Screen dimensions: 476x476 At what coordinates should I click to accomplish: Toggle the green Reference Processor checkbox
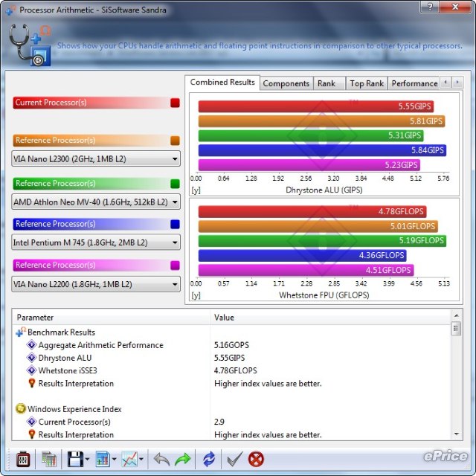coord(175,183)
